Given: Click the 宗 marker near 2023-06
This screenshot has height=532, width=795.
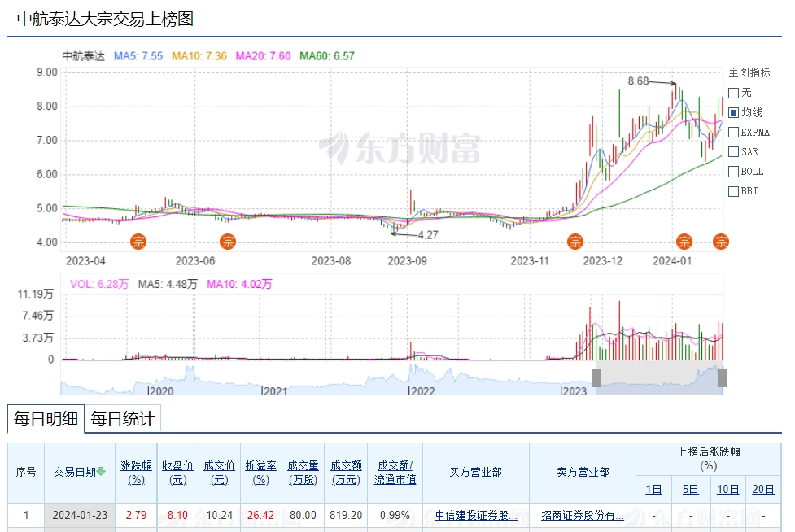Looking at the screenshot, I should (x=228, y=241).
